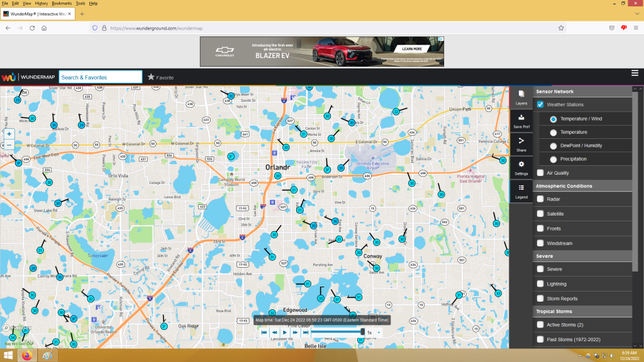The width and height of the screenshot is (644, 362).
Task: Open the History menu
Action: tap(41, 3)
